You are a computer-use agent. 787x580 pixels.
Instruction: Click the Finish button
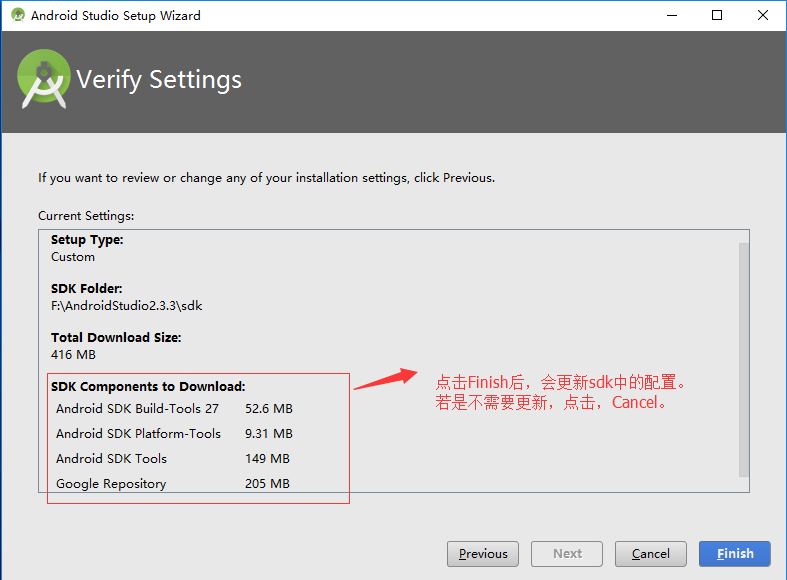(x=734, y=553)
